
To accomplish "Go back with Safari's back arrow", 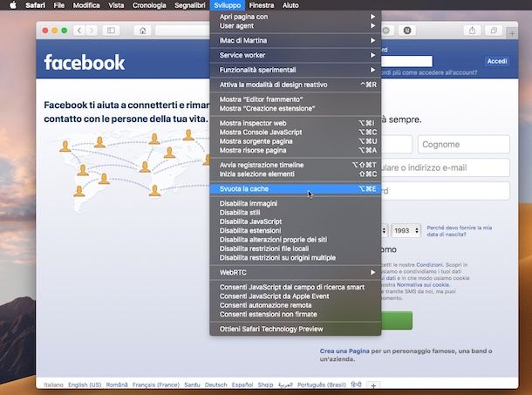I will (x=79, y=31).
